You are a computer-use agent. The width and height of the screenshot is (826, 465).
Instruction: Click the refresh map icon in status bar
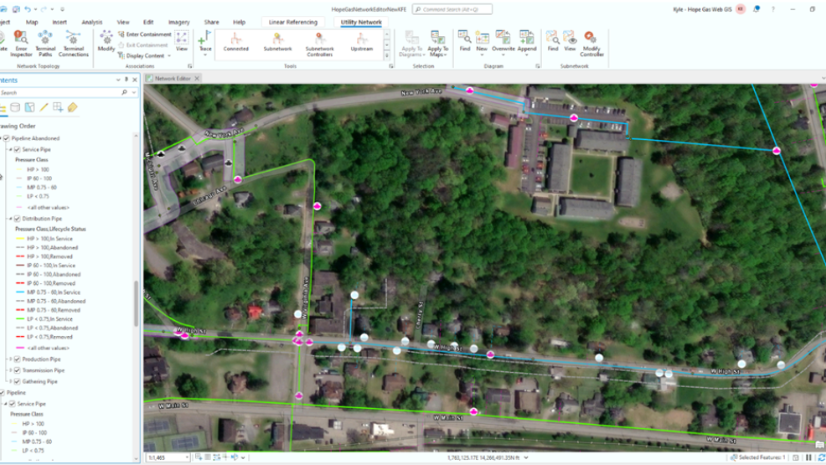point(820,458)
